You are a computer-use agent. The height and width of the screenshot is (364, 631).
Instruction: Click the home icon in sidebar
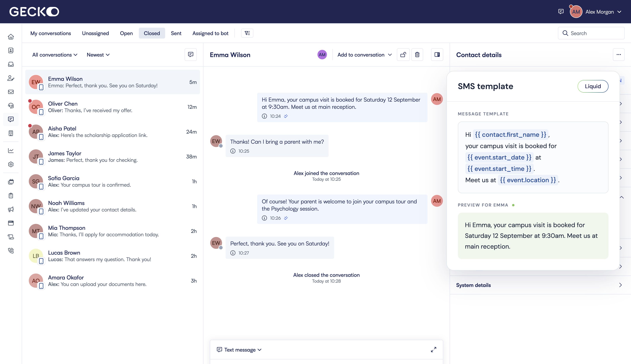[11, 37]
